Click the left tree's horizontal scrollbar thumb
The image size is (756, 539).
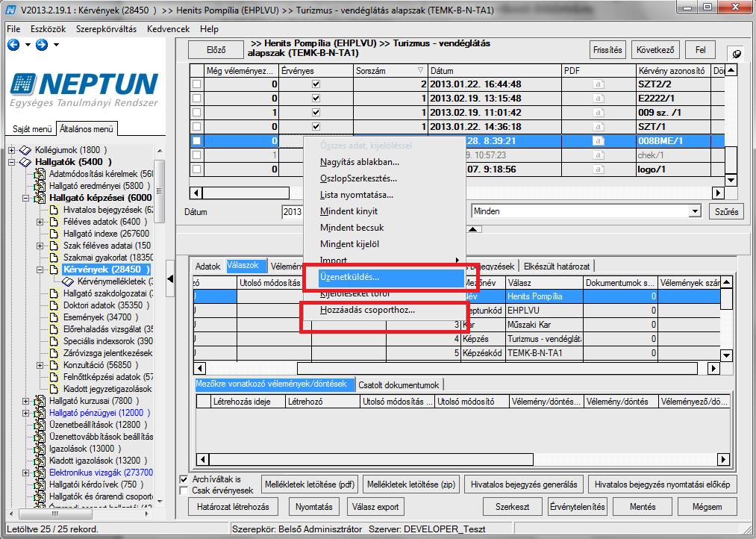[x=54, y=514]
